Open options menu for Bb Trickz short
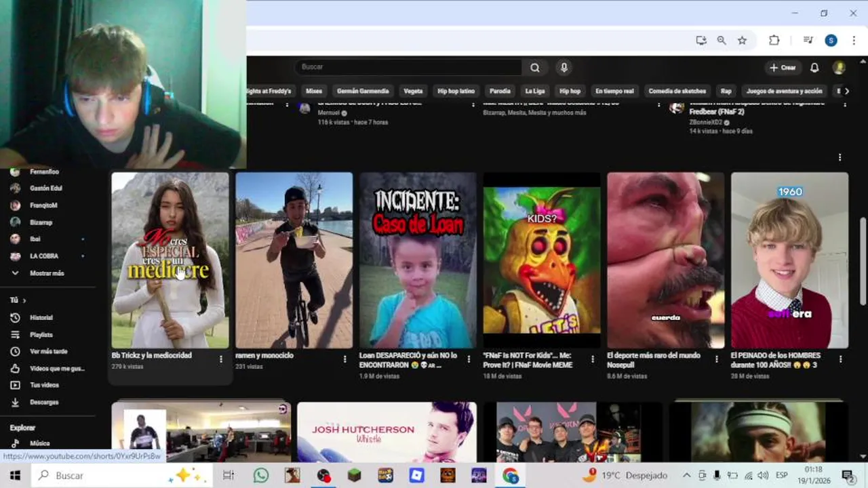 tap(220, 359)
